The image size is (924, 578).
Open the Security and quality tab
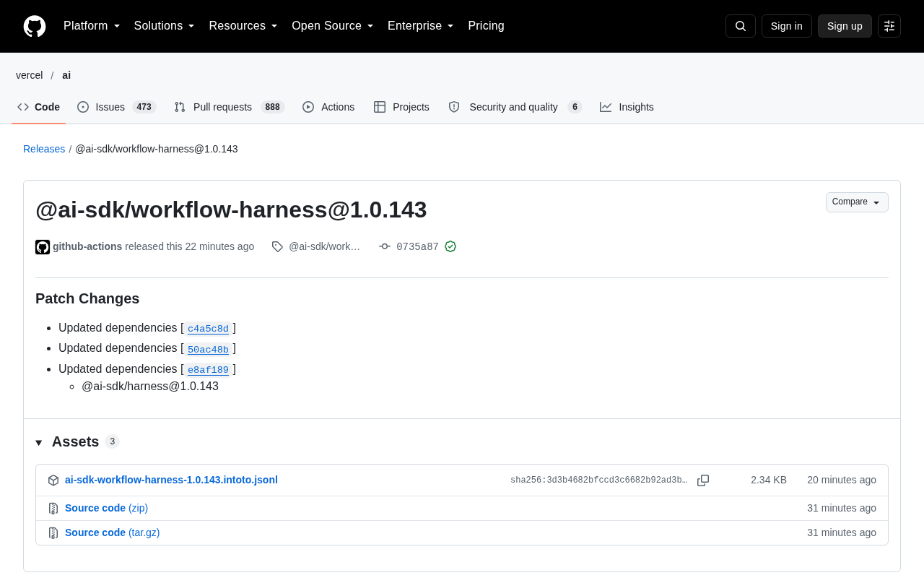(x=515, y=107)
